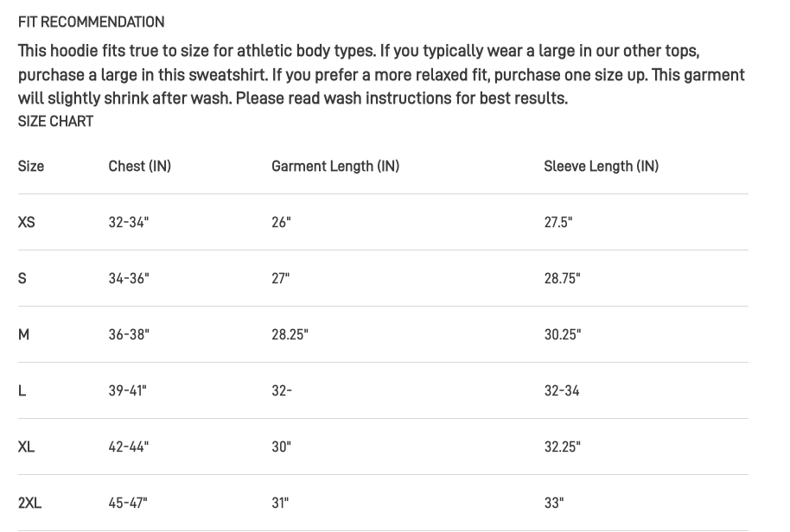Image resolution: width=790 pixels, height=532 pixels.
Task: Select the 2XL size row label
Action: [29, 503]
